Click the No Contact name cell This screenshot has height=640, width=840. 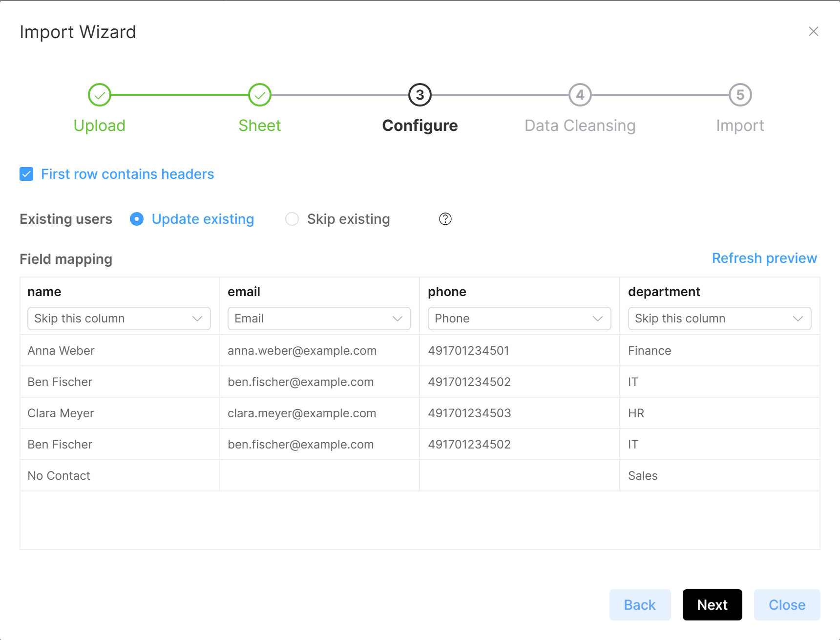tap(120, 476)
